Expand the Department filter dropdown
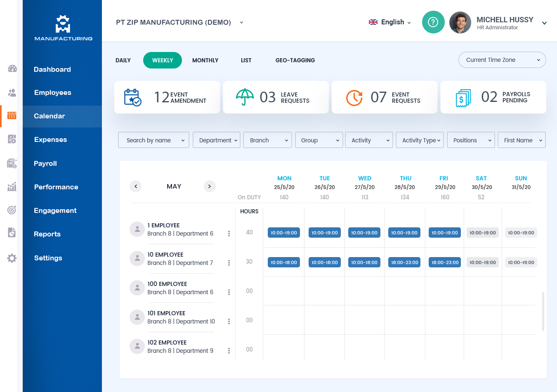Viewport: 557px width, 392px height. click(x=217, y=140)
